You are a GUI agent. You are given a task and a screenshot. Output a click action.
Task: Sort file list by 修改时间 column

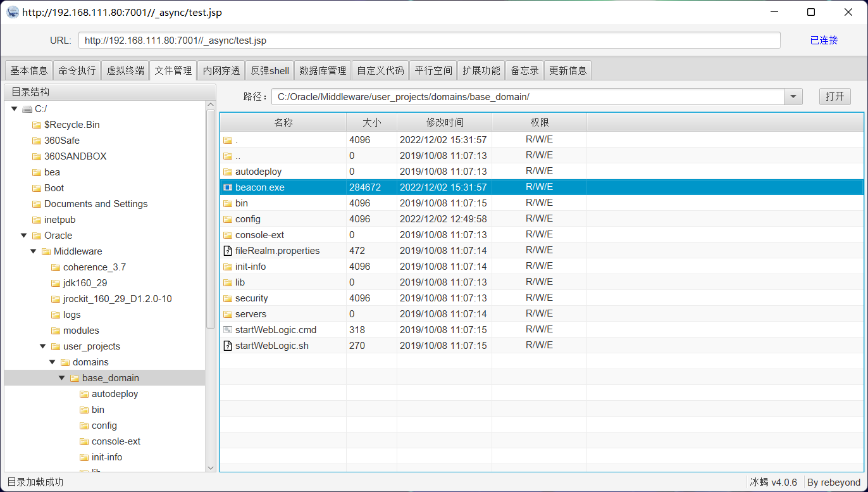click(x=445, y=122)
